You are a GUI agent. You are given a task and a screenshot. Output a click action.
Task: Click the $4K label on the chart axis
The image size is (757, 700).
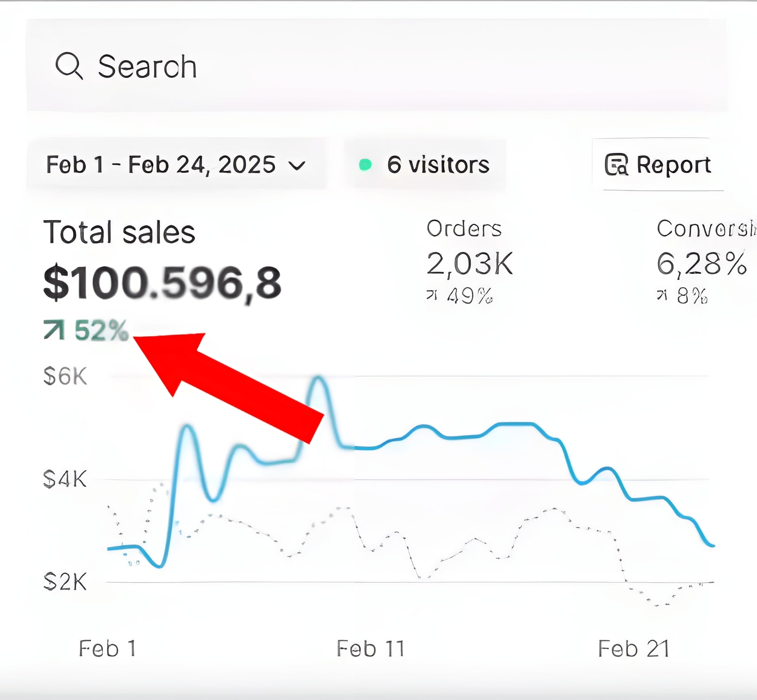click(x=65, y=479)
